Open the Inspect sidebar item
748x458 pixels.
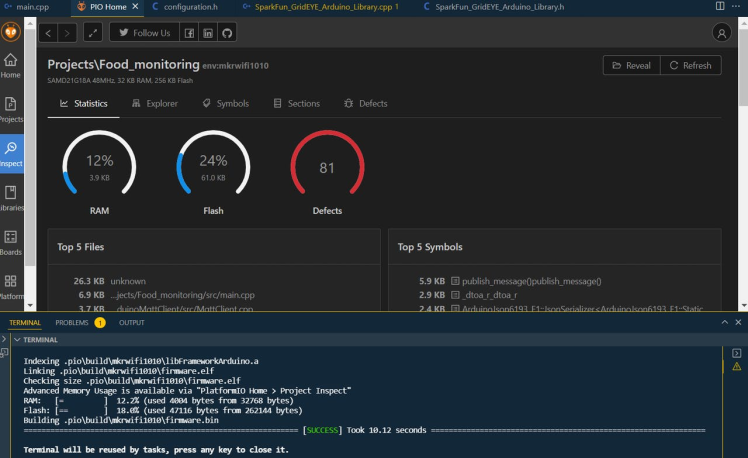[x=11, y=152]
